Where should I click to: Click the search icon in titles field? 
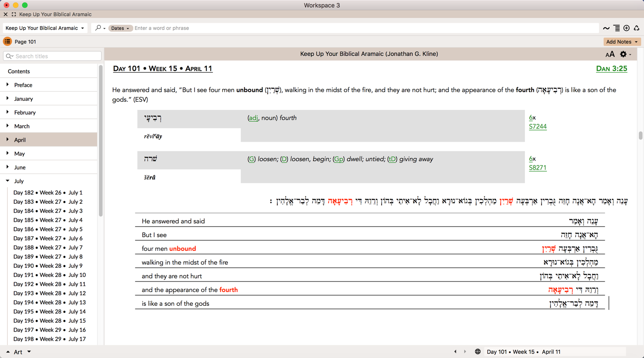(x=10, y=56)
